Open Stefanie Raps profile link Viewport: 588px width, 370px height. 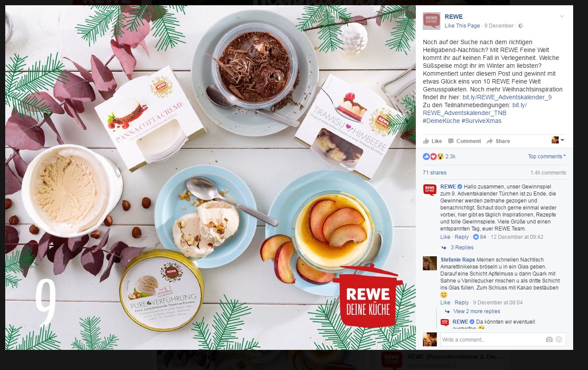pos(458,260)
